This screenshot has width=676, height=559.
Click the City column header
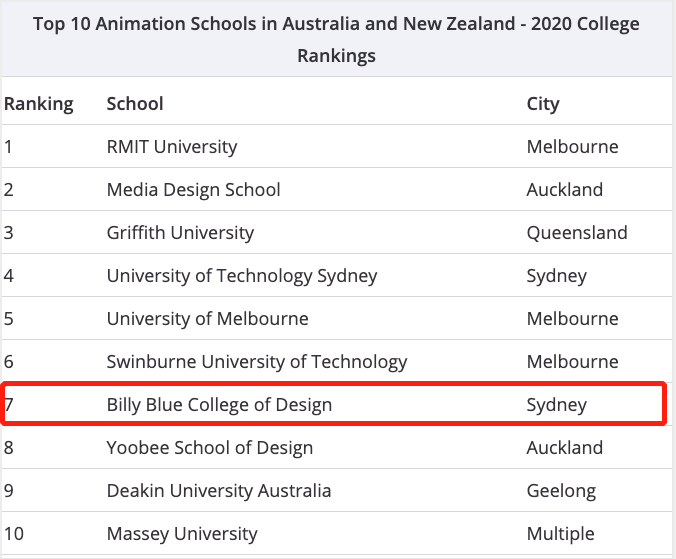point(543,104)
